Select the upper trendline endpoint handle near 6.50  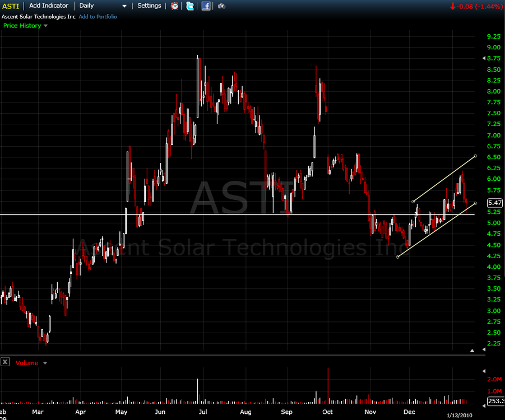pyautogui.click(x=475, y=156)
